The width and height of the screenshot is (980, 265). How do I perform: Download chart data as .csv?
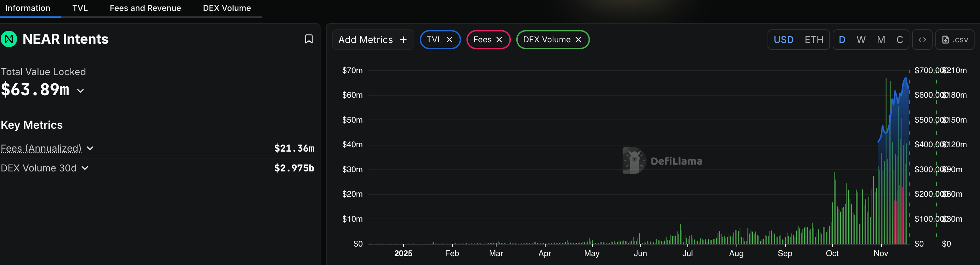tap(954, 40)
